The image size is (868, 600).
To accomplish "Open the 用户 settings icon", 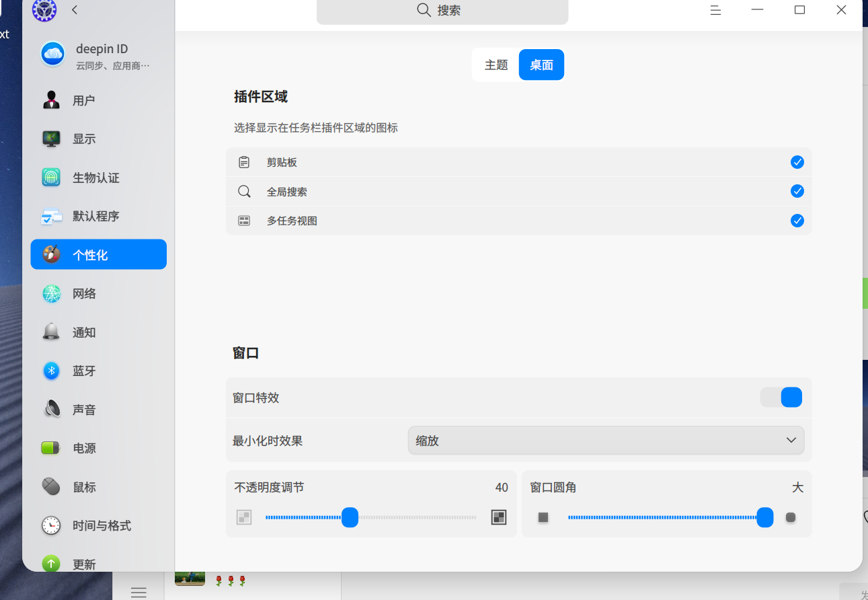I will click(52, 100).
